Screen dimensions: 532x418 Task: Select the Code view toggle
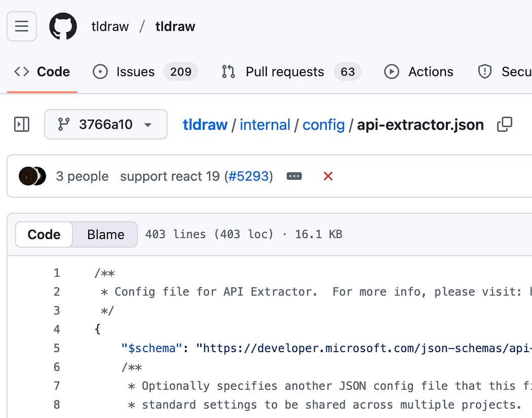(44, 235)
